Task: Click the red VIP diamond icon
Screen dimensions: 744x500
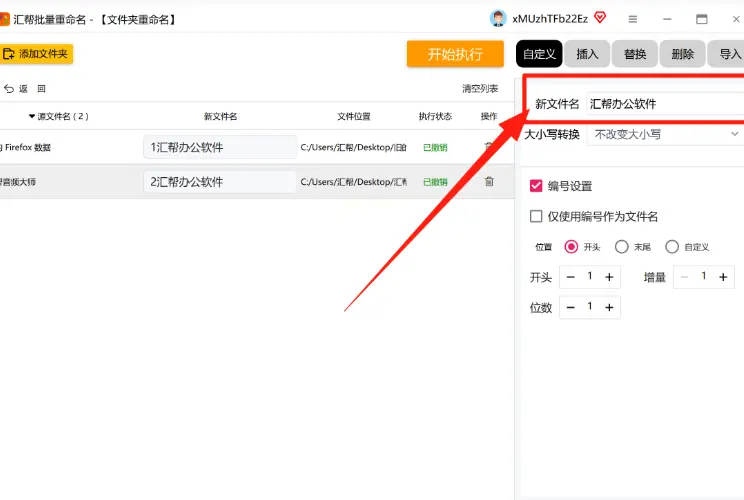Action: click(600, 18)
